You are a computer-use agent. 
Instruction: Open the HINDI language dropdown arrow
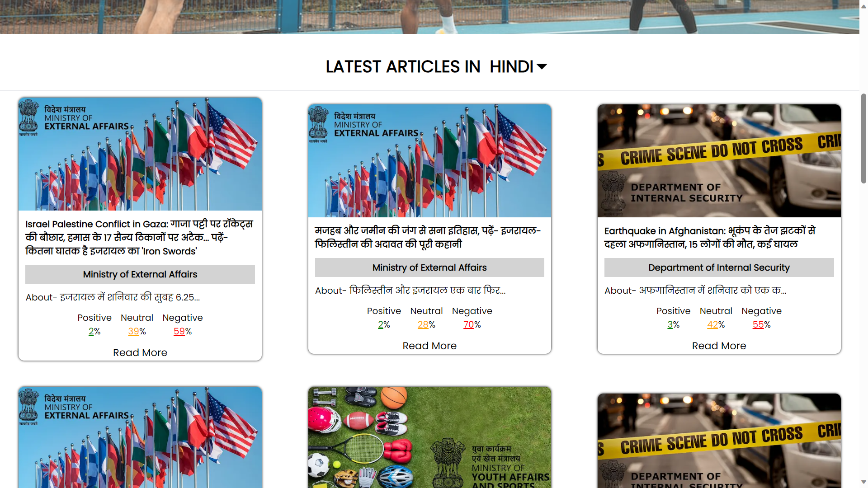[542, 67]
